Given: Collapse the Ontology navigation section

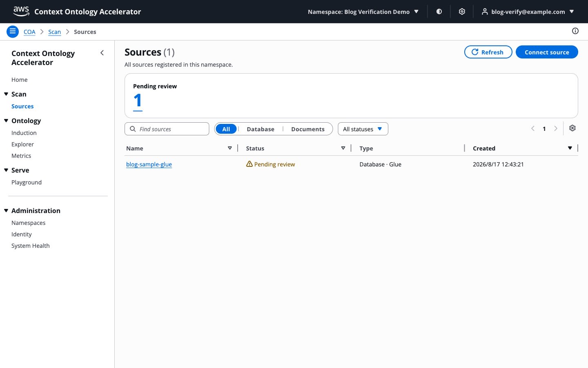Looking at the screenshot, I should coord(6,121).
